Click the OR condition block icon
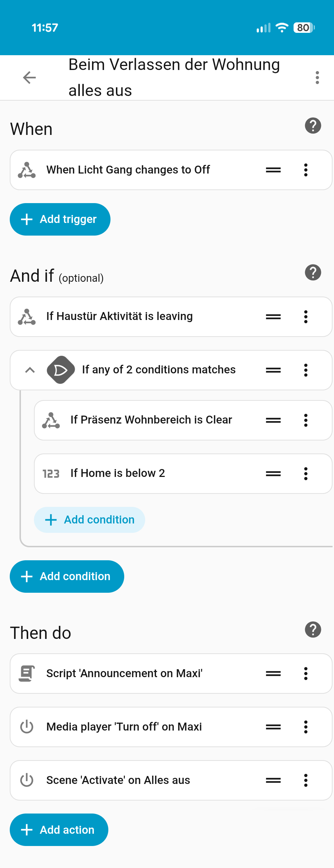 [61, 370]
